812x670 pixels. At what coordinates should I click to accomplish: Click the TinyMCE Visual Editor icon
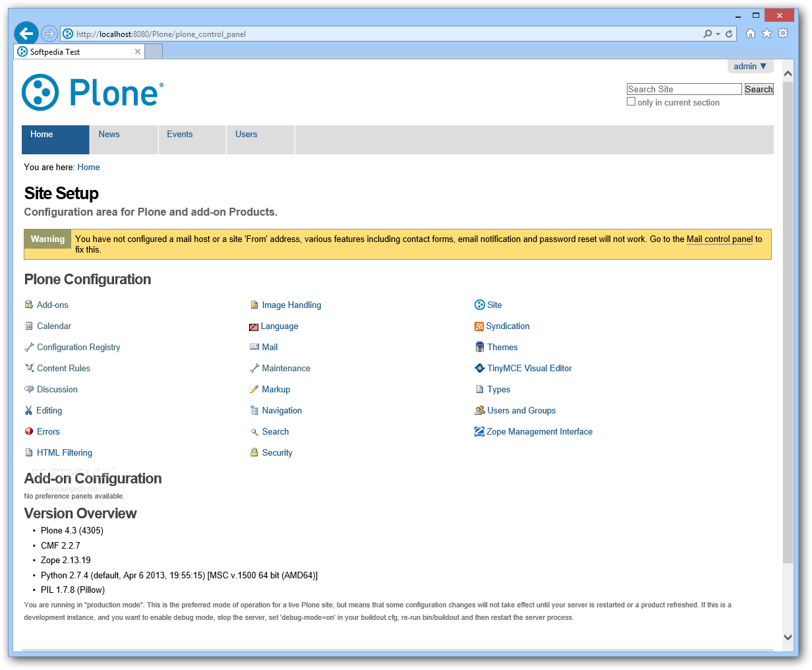tap(480, 368)
